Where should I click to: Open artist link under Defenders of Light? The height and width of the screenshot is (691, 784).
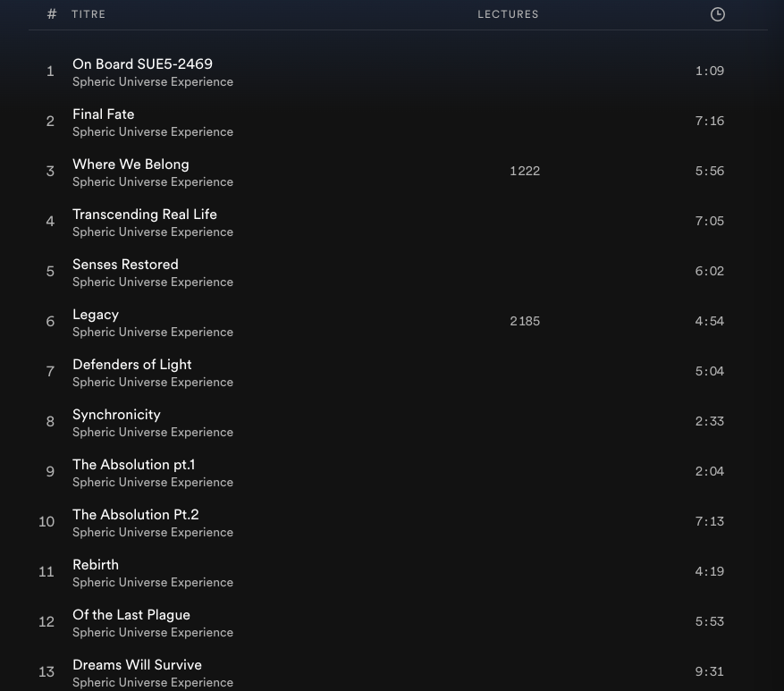[x=153, y=382]
